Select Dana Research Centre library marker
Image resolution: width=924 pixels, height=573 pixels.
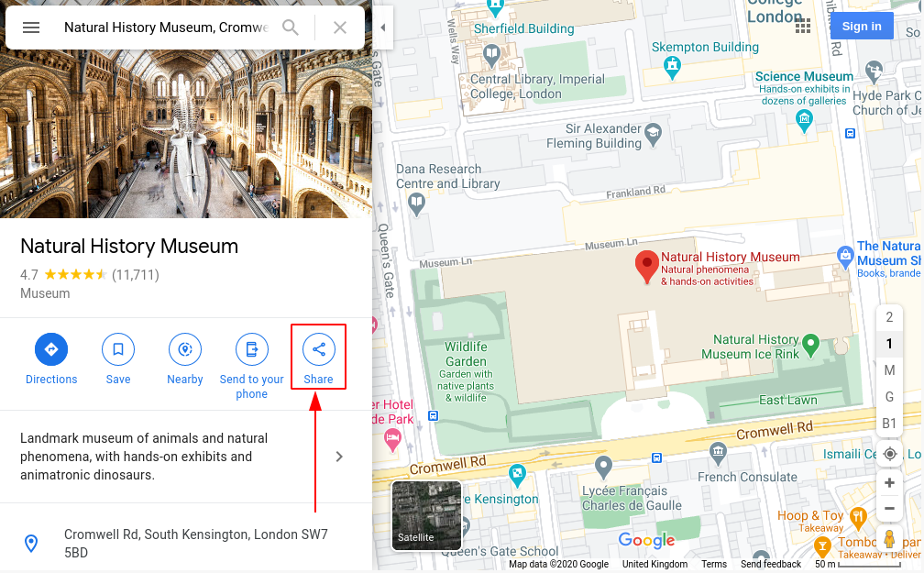tap(416, 204)
